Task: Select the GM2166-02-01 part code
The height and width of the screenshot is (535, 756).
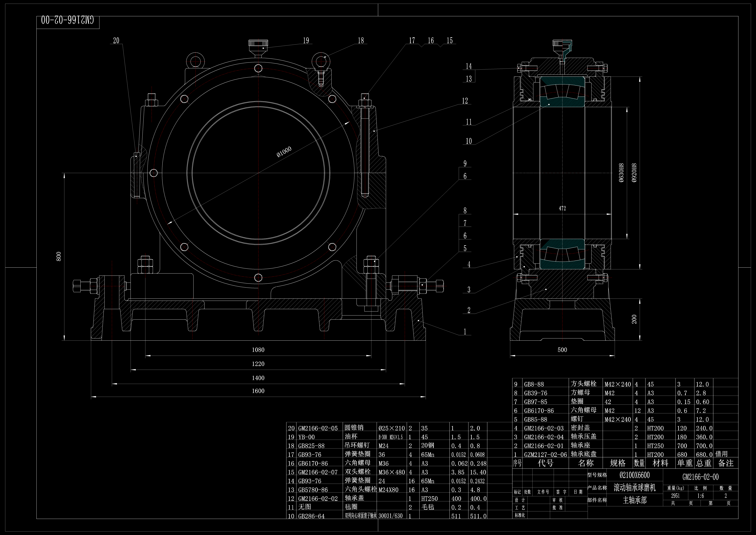Action: click(544, 446)
